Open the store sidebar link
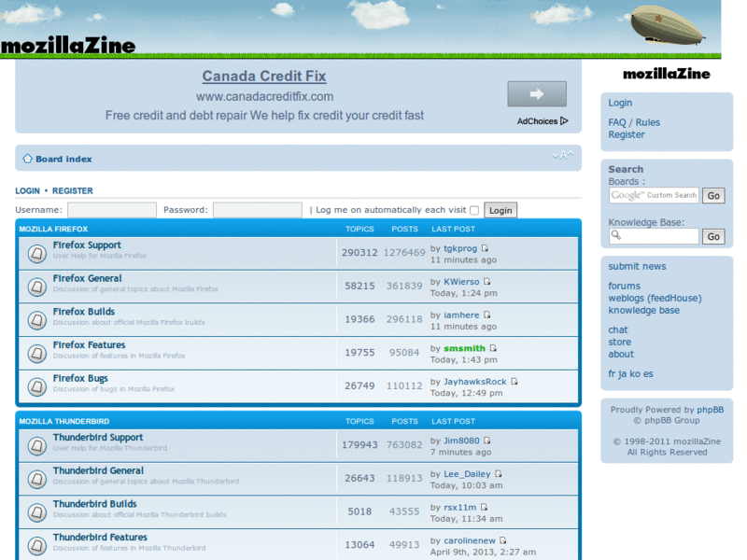747x560 pixels. click(620, 343)
